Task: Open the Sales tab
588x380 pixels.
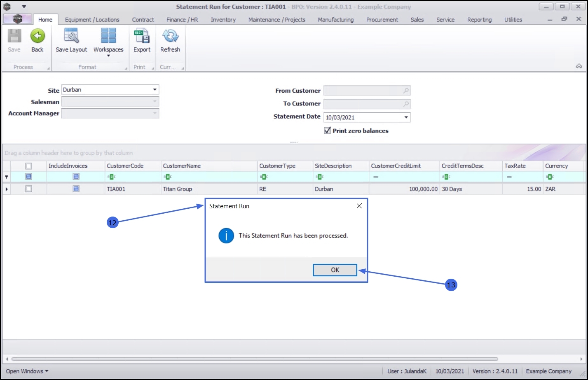Action: click(x=417, y=19)
